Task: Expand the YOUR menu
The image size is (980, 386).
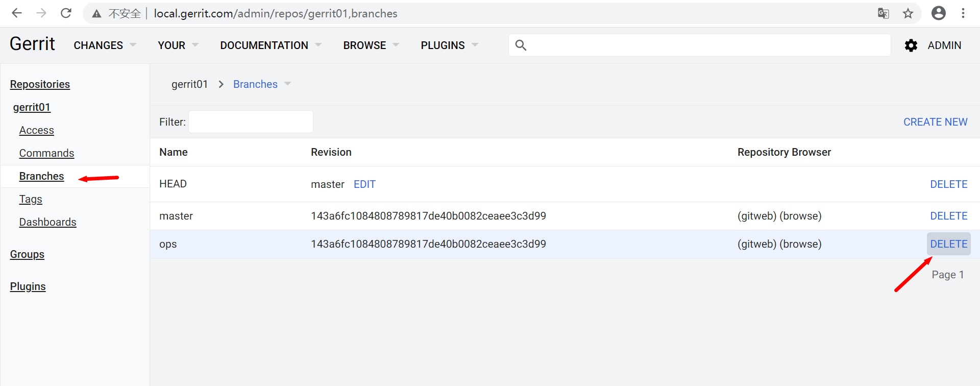Action: pyautogui.click(x=178, y=45)
